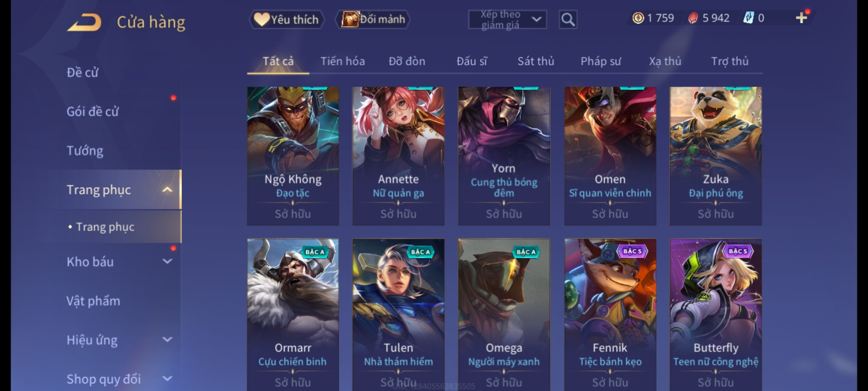The width and height of the screenshot is (868, 391).
Task: Open Yêu thích favorites heart button
Action: click(x=286, y=20)
